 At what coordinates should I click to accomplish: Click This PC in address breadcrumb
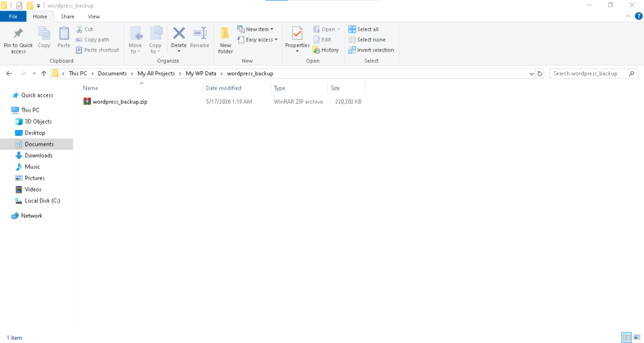pyautogui.click(x=77, y=73)
